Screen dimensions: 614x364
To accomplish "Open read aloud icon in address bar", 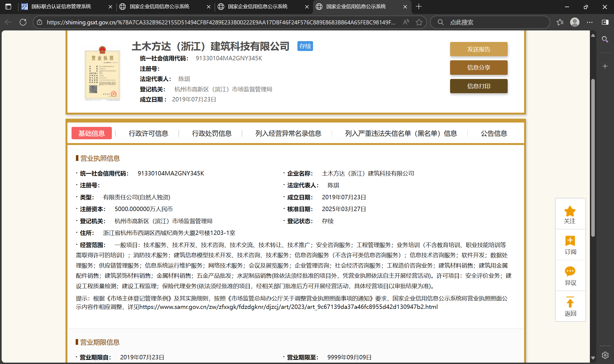I will tap(406, 22).
